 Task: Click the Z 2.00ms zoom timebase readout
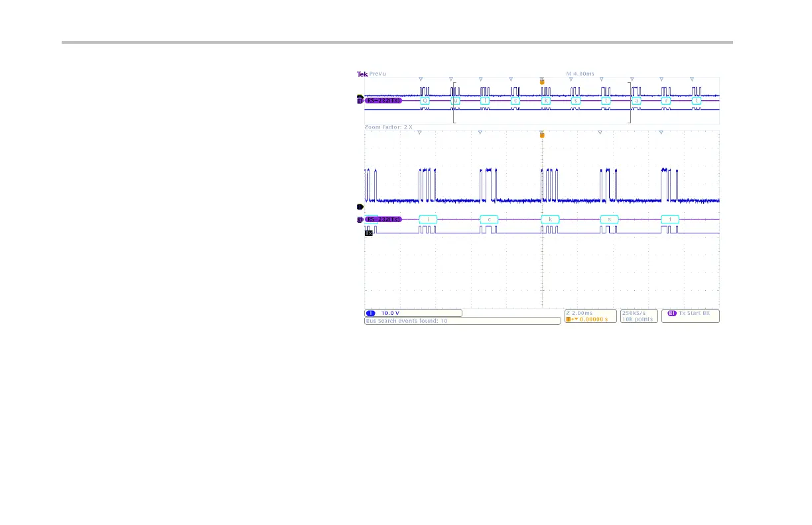(x=580, y=312)
